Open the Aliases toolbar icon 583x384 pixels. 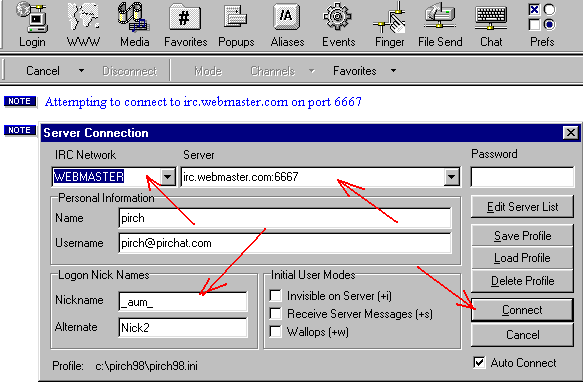tap(287, 25)
